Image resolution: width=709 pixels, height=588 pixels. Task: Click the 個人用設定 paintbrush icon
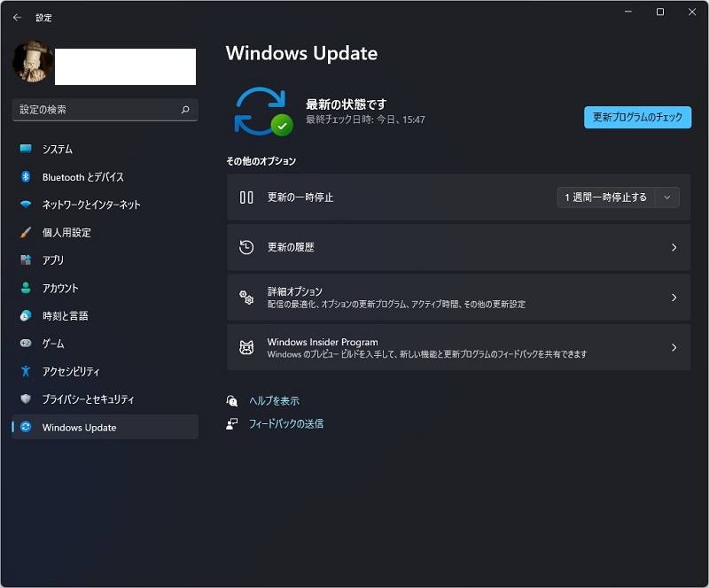[x=26, y=232]
